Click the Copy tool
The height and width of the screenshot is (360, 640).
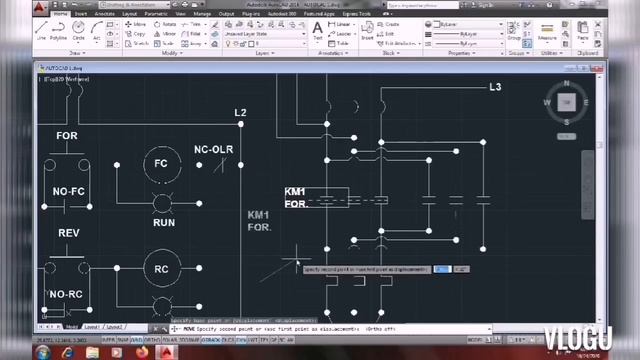[x=136, y=34]
